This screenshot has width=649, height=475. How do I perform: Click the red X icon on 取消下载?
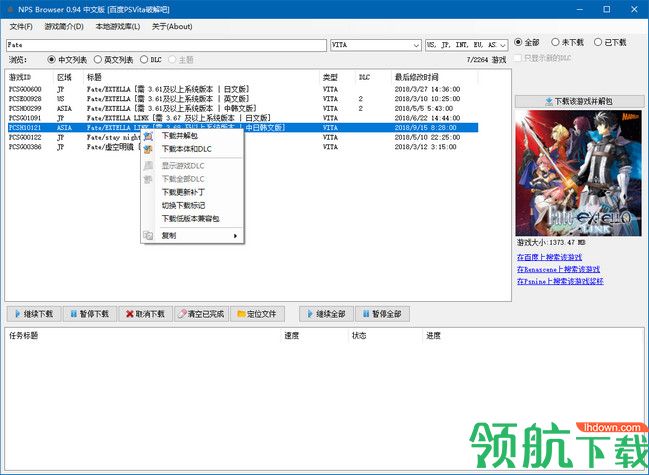tap(130, 314)
